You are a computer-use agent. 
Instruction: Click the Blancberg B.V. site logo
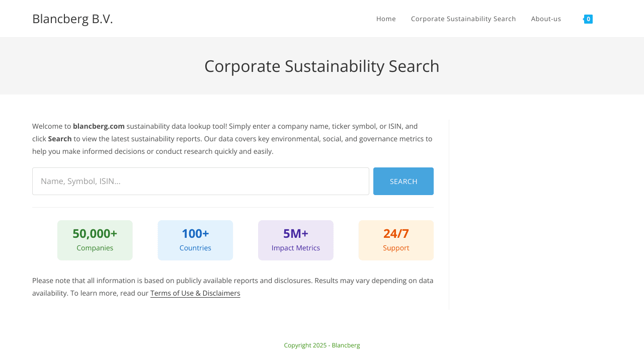click(72, 19)
